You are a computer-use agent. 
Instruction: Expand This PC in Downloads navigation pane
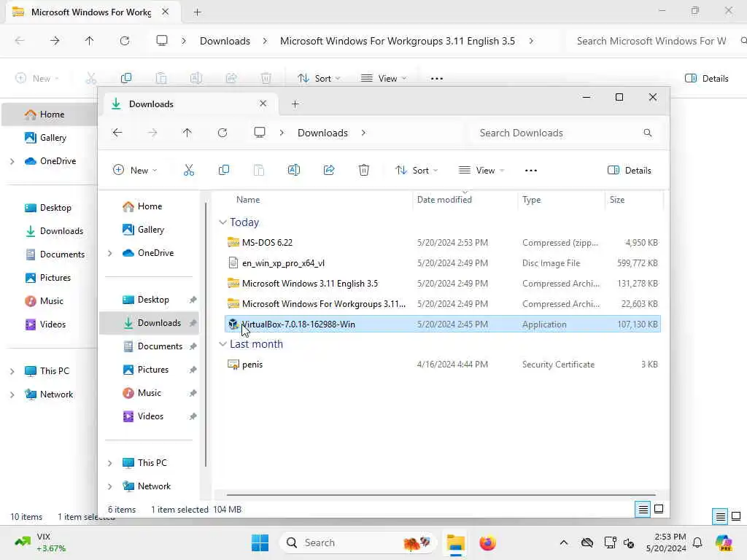point(109,463)
